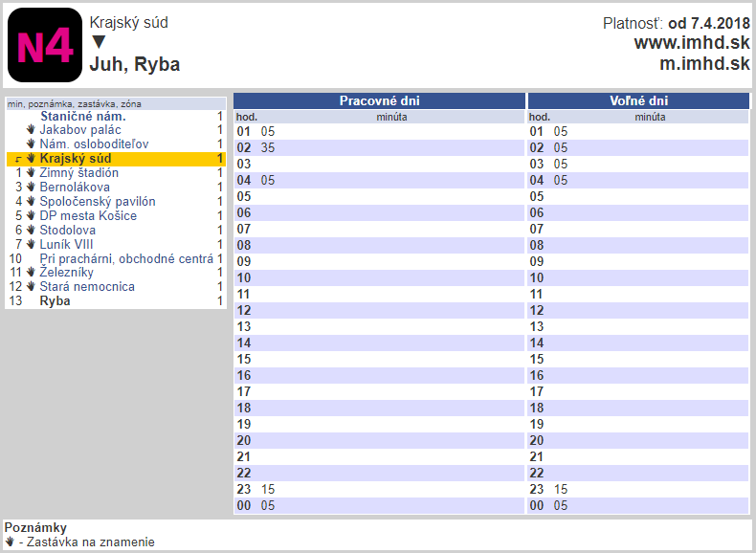Click the hand icon beside Jakabov palác
The height and width of the screenshot is (553, 756).
point(31,130)
